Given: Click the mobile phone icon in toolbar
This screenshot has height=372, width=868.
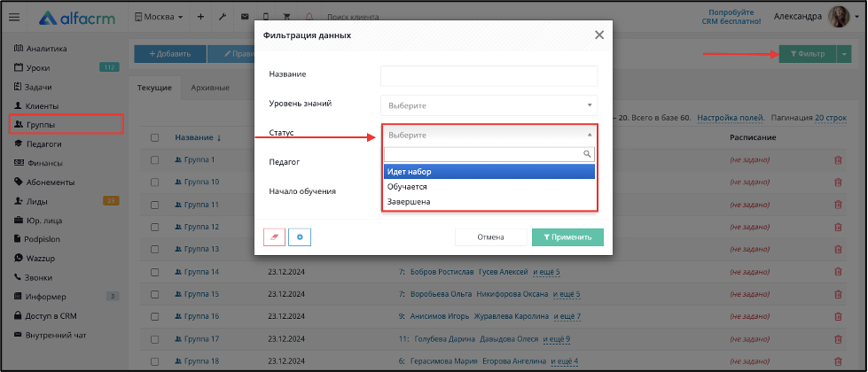Looking at the screenshot, I should click(x=266, y=17).
